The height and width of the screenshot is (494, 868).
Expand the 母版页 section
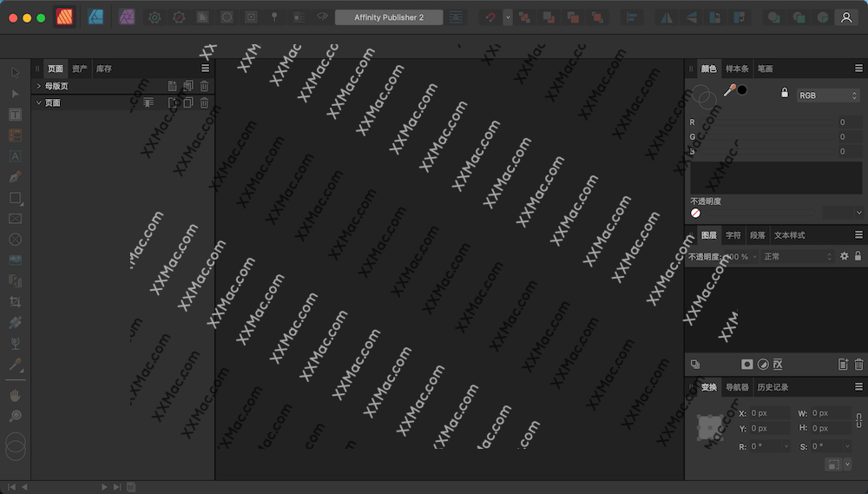(39, 86)
